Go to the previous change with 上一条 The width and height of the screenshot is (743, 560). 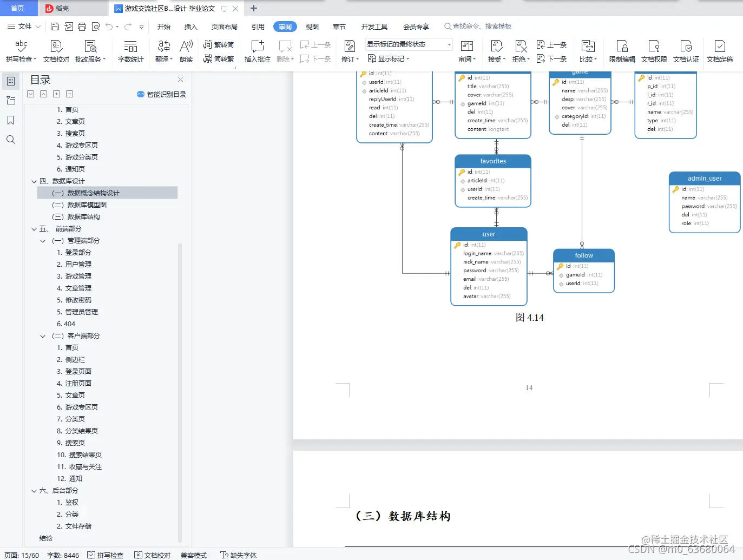551,44
